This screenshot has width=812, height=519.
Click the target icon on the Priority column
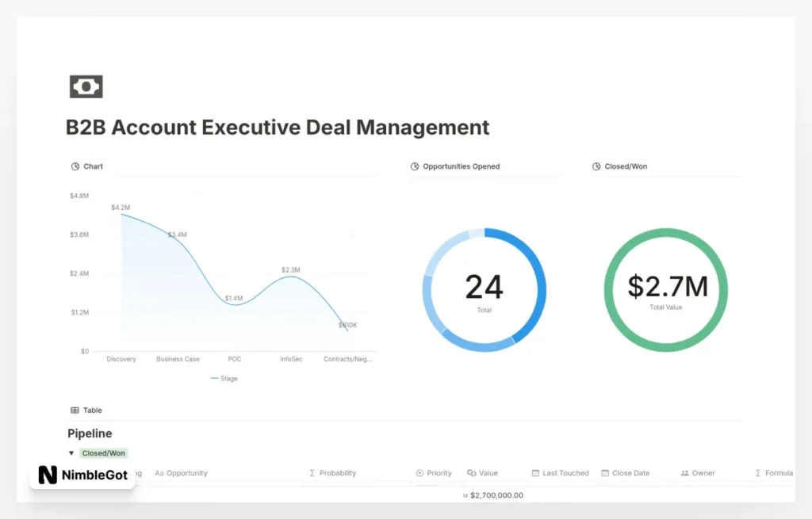(x=419, y=473)
